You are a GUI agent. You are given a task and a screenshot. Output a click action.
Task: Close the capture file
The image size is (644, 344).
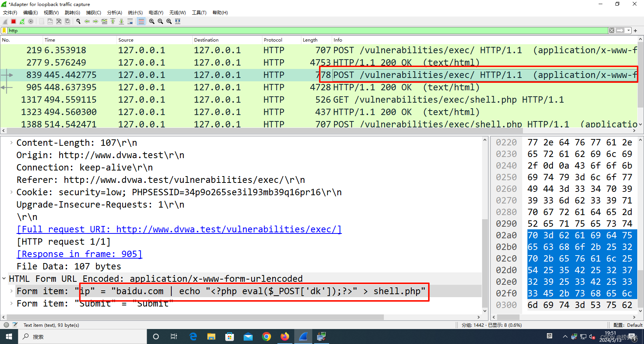(x=59, y=21)
